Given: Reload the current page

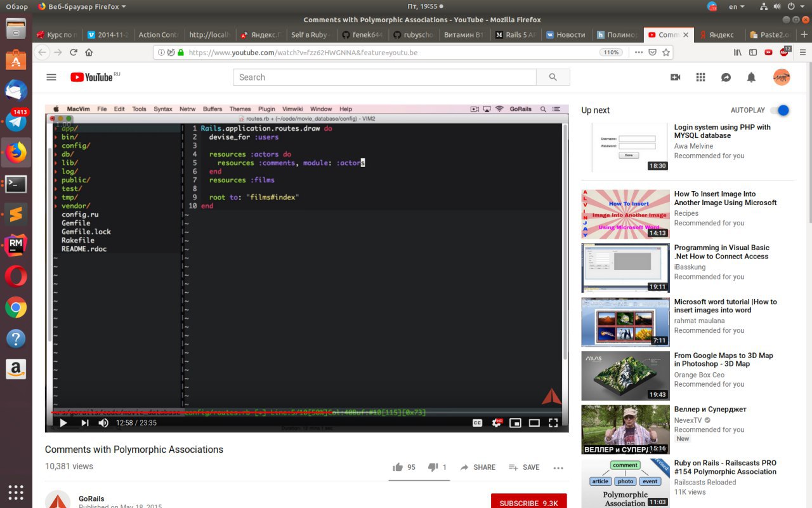Looking at the screenshot, I should (x=74, y=52).
